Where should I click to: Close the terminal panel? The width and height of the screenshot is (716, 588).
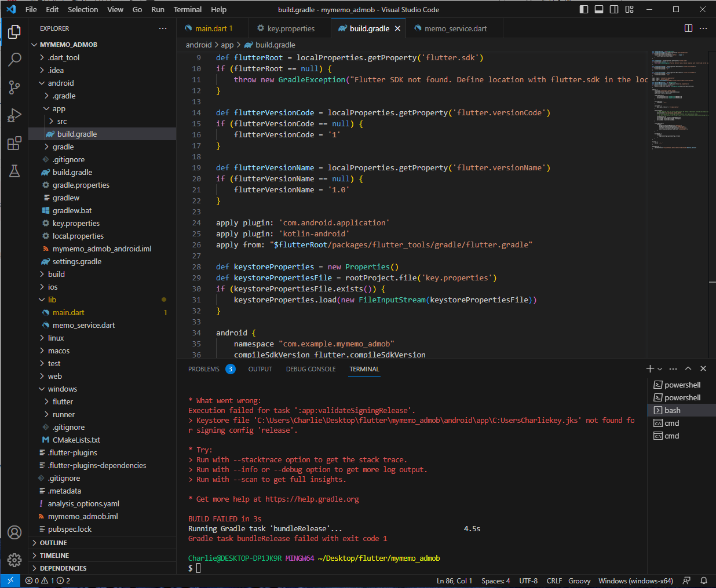pyautogui.click(x=703, y=368)
